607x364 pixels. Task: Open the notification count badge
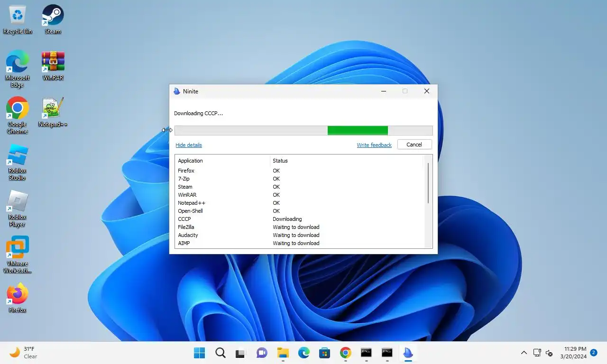coord(593,353)
